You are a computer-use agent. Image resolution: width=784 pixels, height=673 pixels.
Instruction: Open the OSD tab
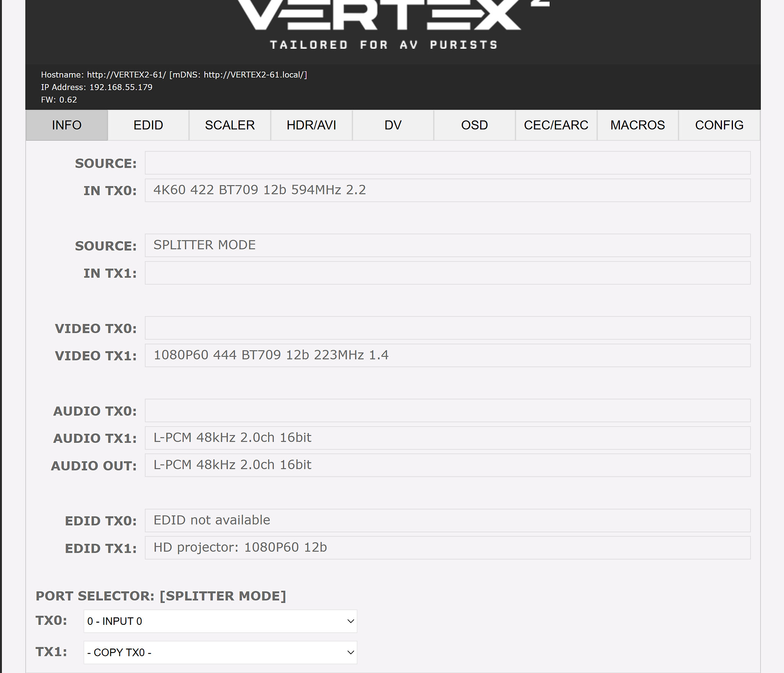click(474, 125)
